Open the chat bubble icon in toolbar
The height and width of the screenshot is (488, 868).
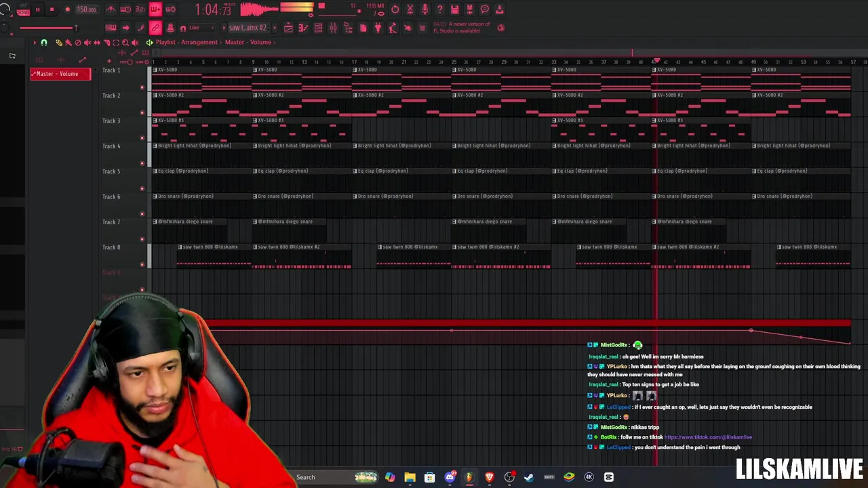click(484, 9)
